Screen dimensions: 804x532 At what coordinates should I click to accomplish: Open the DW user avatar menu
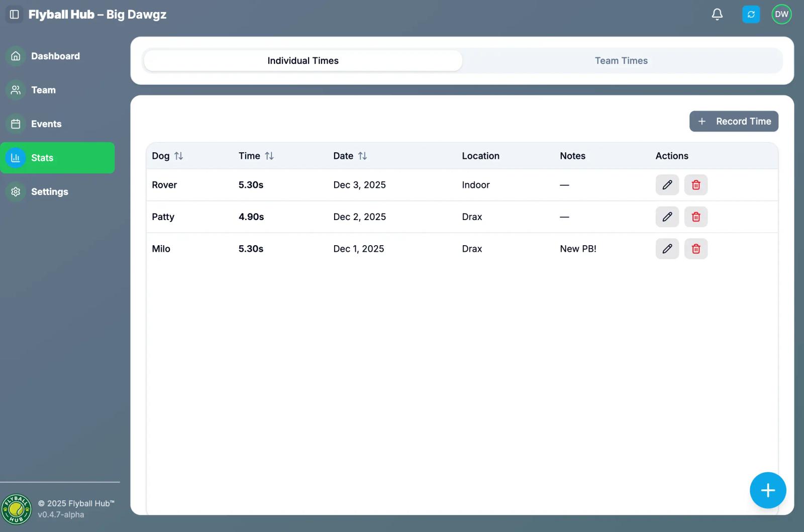781,15
